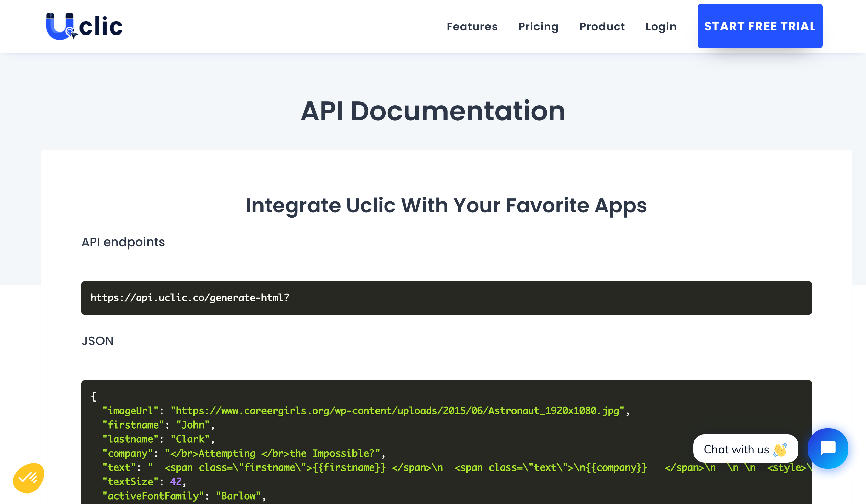Image resolution: width=866 pixels, height=504 pixels.
Task: Click the JSON section label
Action: (97, 341)
